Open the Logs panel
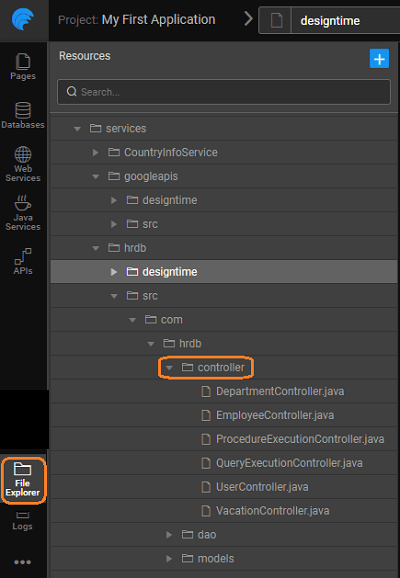This screenshot has width=400, height=578. point(22,521)
